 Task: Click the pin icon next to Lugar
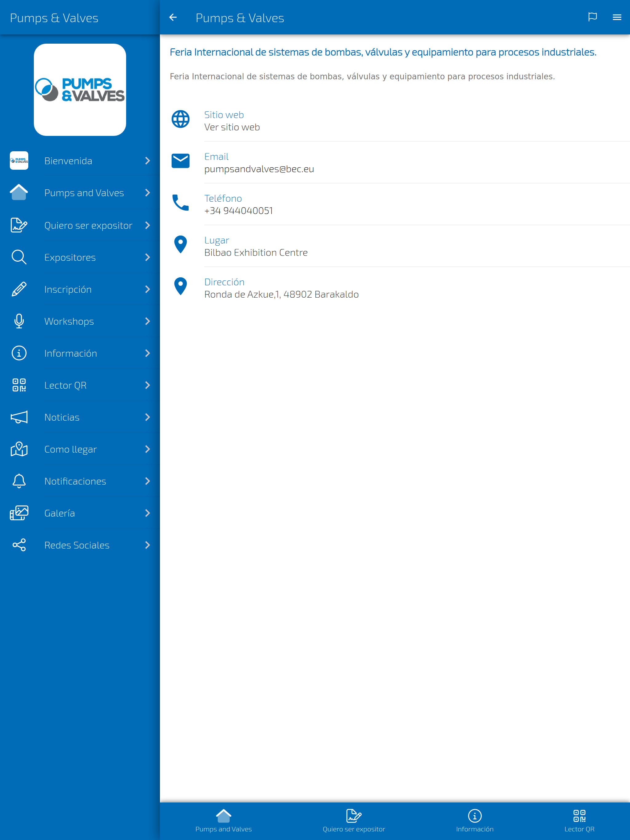tap(181, 244)
